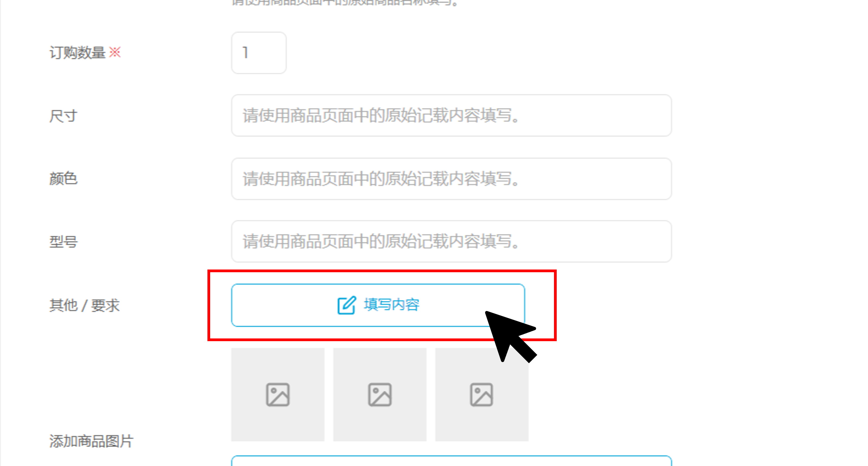868x466 pixels.
Task: Click the placeholder text inside the 尺寸 field
Action: click(x=381, y=116)
